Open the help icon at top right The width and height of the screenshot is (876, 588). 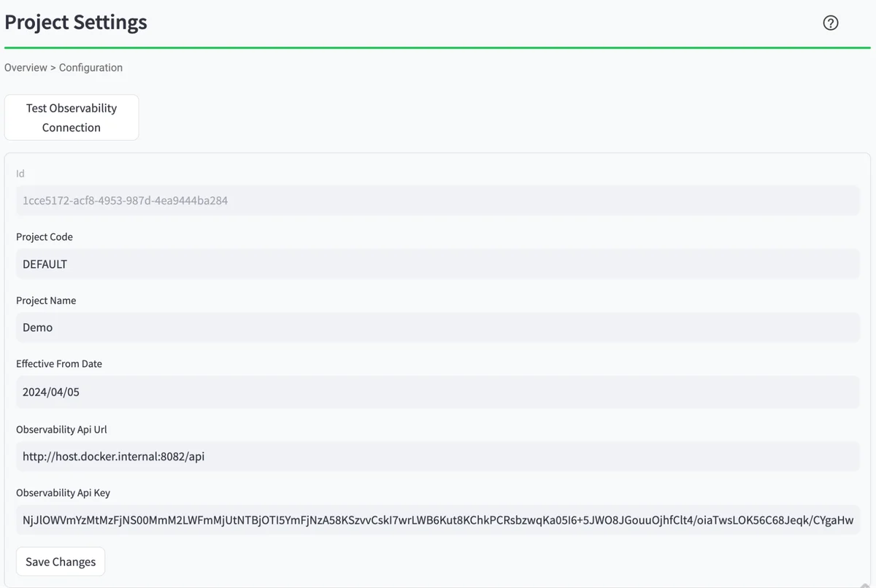[x=830, y=23]
